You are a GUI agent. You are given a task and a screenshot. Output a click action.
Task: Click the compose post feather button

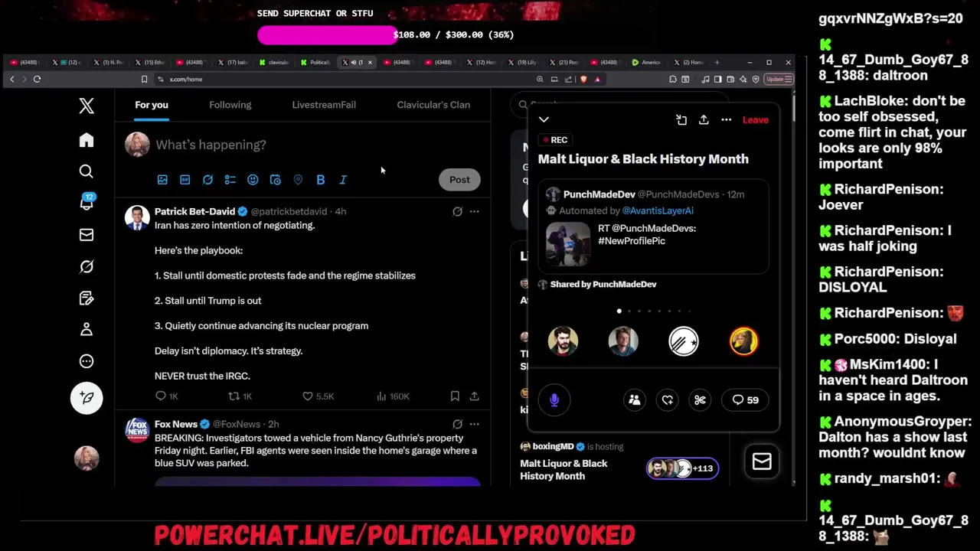pyautogui.click(x=87, y=398)
